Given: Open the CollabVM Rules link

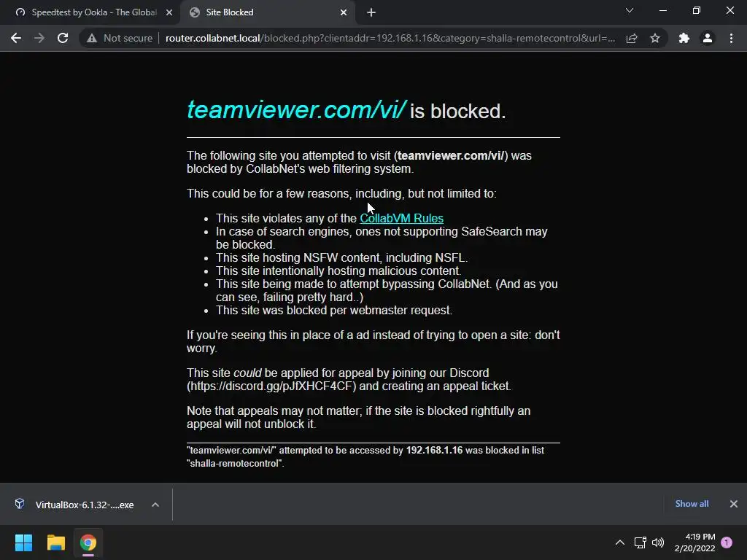Looking at the screenshot, I should point(402,218).
